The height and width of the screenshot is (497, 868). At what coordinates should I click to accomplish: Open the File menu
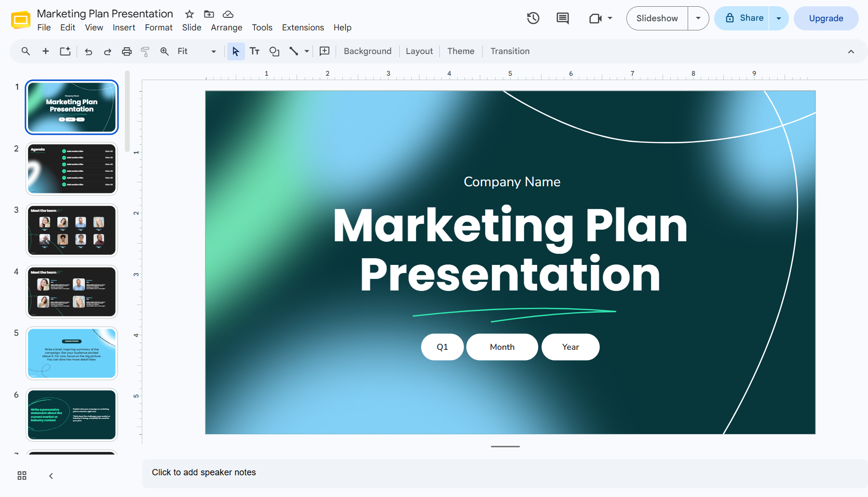coord(44,28)
